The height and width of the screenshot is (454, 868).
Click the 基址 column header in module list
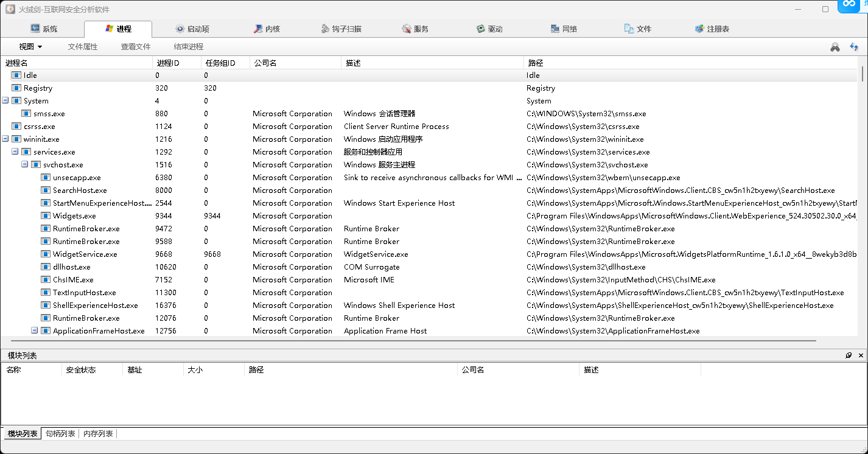[x=153, y=370]
